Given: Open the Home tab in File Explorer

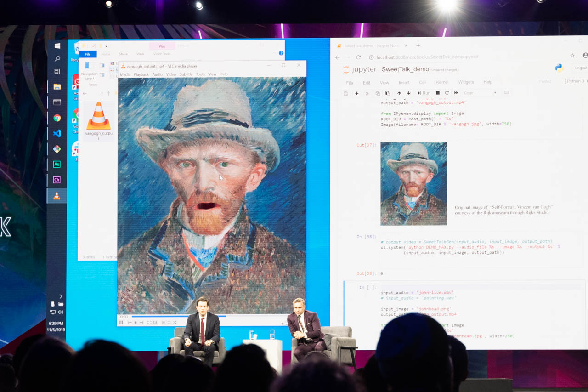Looking at the screenshot, I should (x=106, y=54).
